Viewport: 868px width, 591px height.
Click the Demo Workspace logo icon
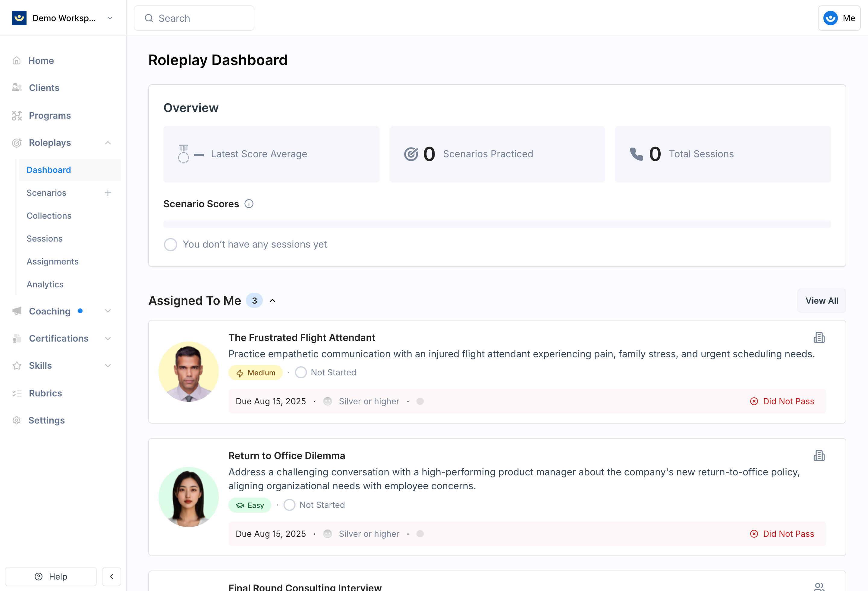(x=19, y=18)
